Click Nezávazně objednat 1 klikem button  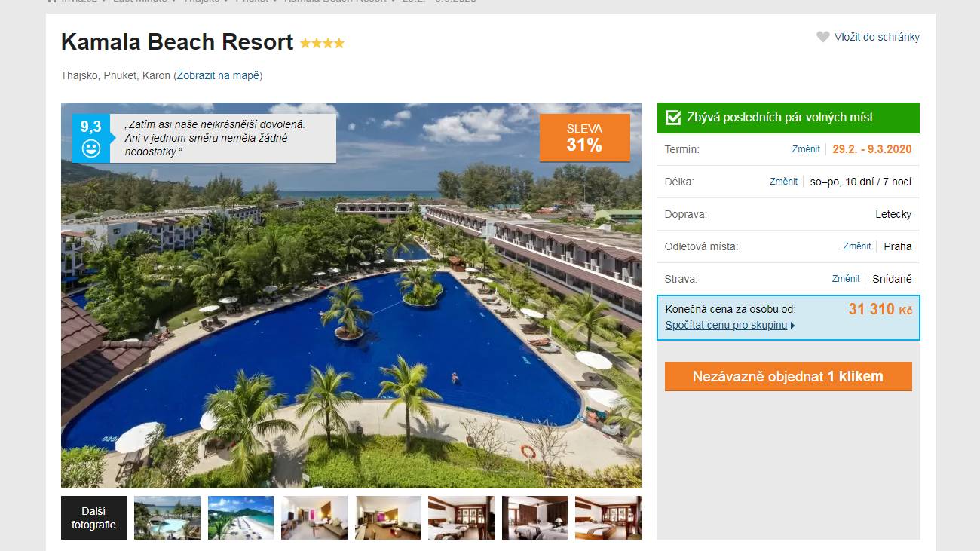pos(788,376)
